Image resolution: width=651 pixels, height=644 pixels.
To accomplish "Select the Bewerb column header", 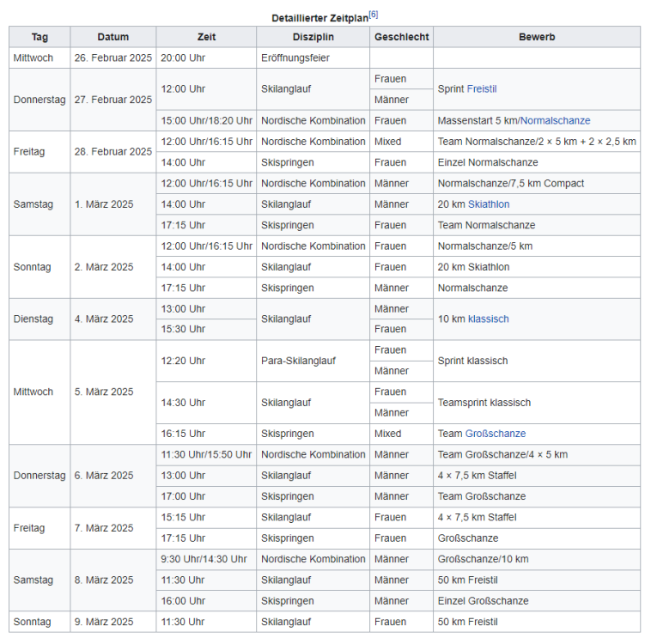I will 536,37.
